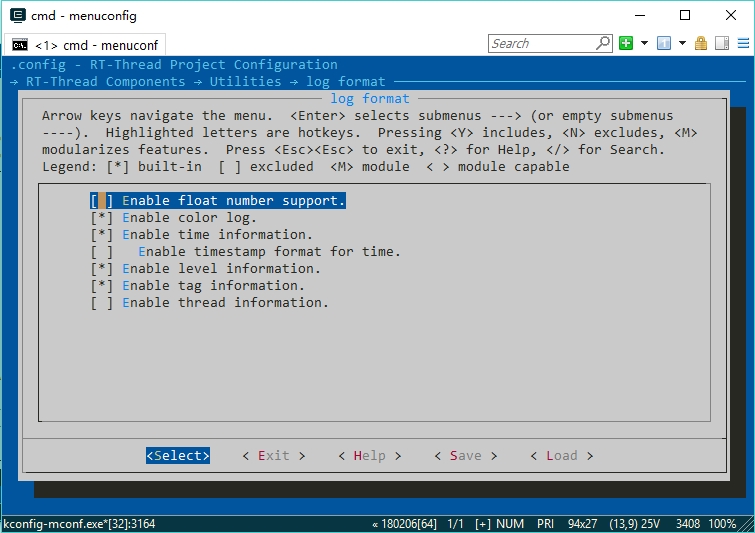Click the lock icon in the toolbar
755x533 pixels.
point(701,43)
